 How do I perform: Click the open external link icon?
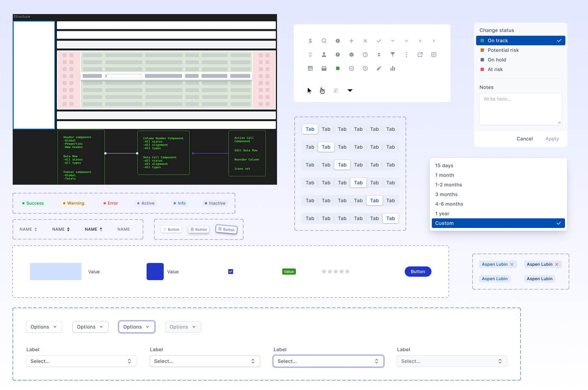pyautogui.click(x=420, y=55)
